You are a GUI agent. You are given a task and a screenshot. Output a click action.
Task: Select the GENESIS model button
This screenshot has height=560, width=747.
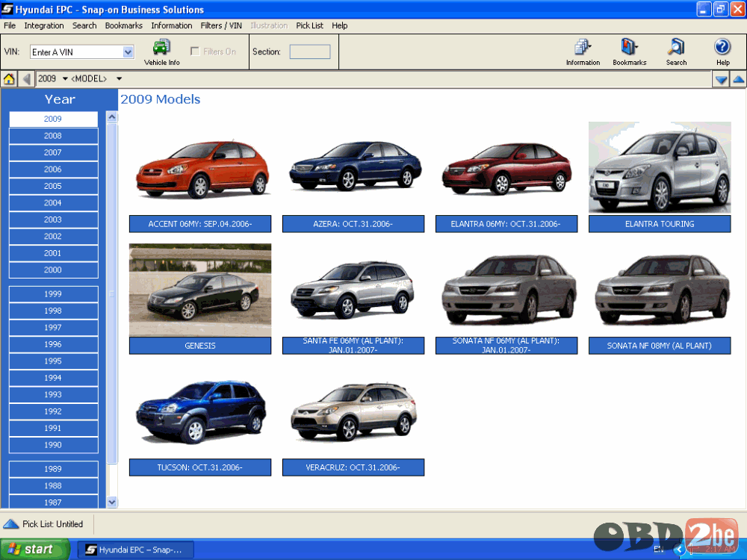(x=200, y=346)
